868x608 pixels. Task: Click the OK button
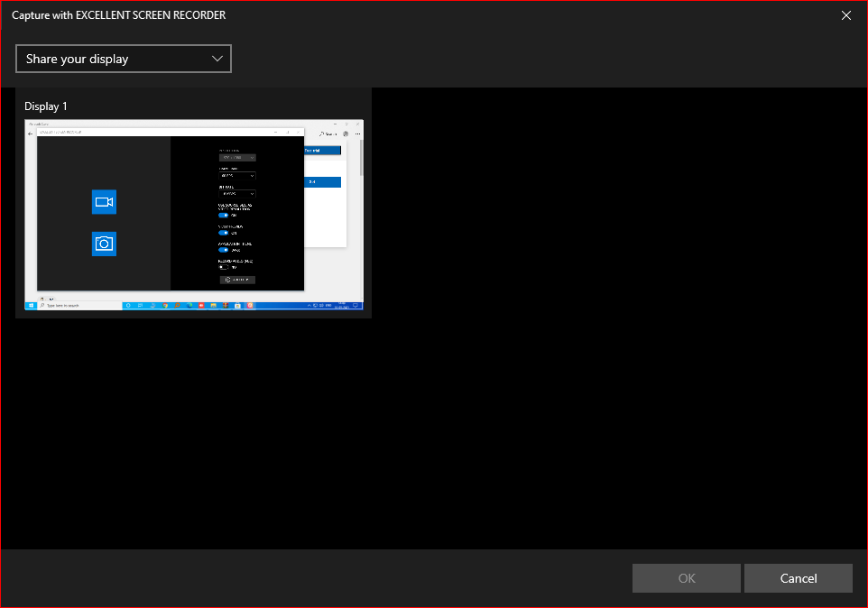click(x=687, y=578)
